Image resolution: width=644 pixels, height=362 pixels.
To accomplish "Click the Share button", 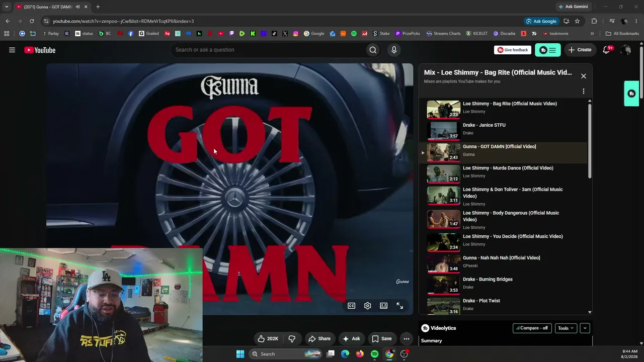I will click(x=319, y=338).
